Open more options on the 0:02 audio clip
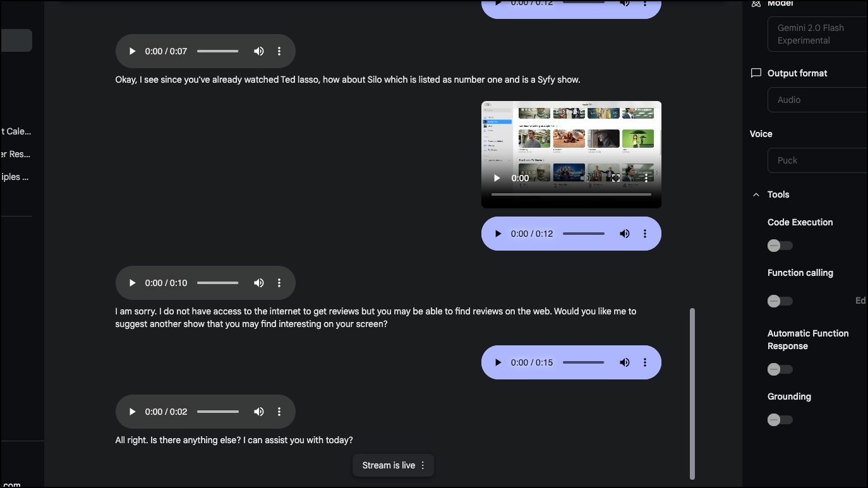Image resolution: width=868 pixels, height=488 pixels. (x=279, y=412)
